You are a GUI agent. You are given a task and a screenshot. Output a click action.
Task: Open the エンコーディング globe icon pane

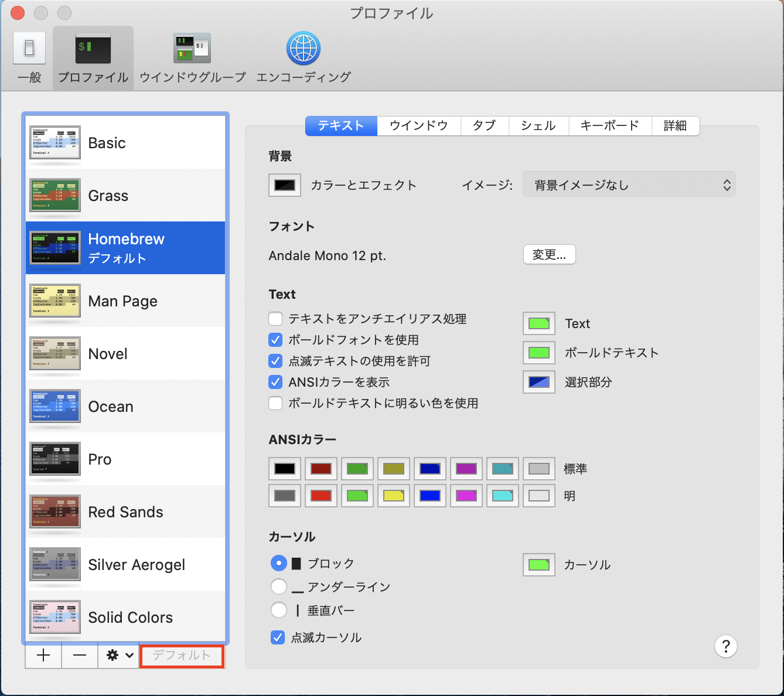[x=304, y=59]
